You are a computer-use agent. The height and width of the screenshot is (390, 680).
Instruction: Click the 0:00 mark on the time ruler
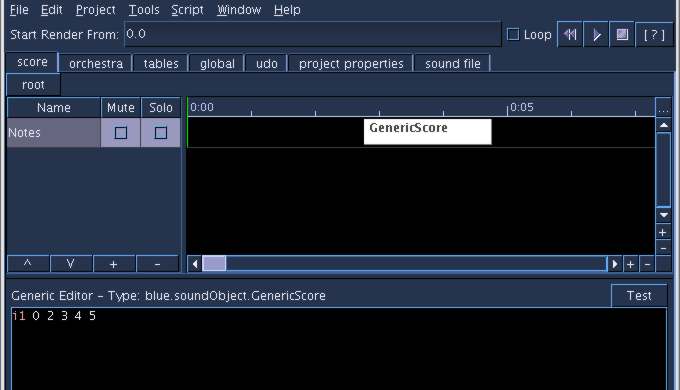point(202,107)
